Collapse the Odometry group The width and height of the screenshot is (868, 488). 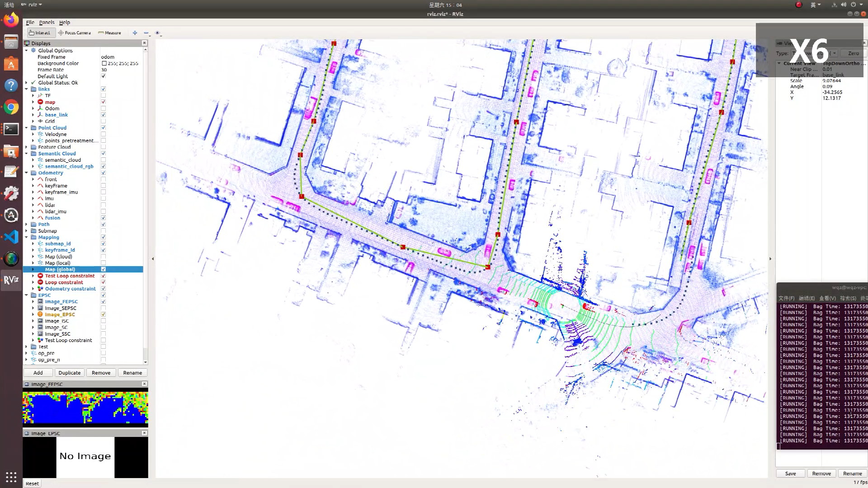coord(26,173)
